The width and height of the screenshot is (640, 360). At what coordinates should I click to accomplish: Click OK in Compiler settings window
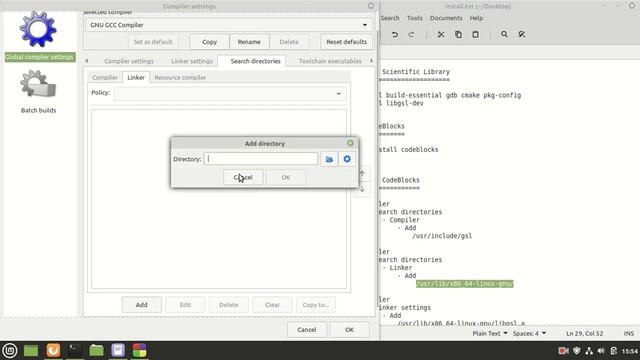pos(349,330)
